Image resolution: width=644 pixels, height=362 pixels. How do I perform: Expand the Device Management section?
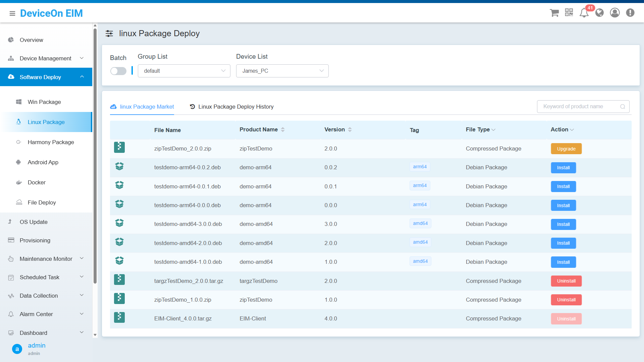(82, 58)
